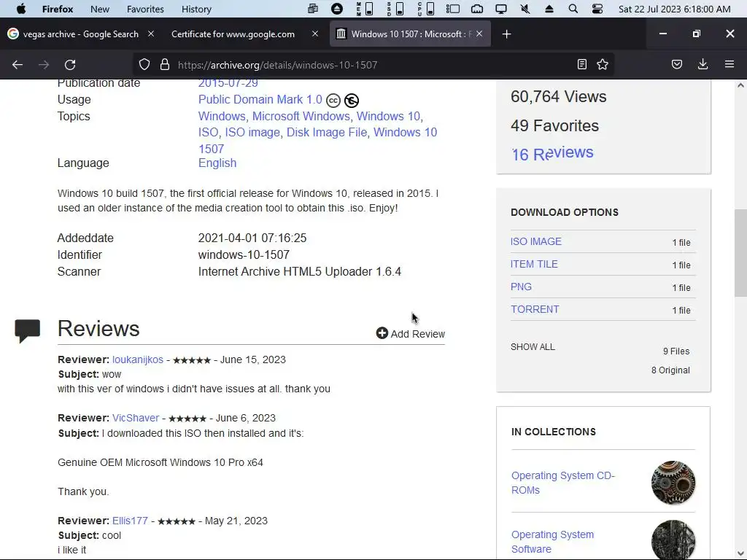Open the Firefox downloads panel
The image size is (747, 560).
[x=703, y=64]
